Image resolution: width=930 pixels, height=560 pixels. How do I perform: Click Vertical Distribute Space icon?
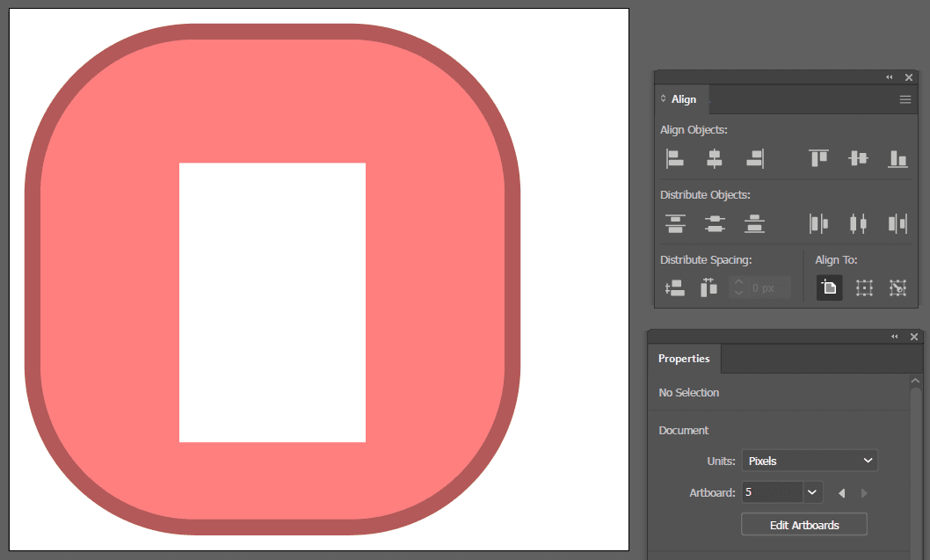click(675, 288)
